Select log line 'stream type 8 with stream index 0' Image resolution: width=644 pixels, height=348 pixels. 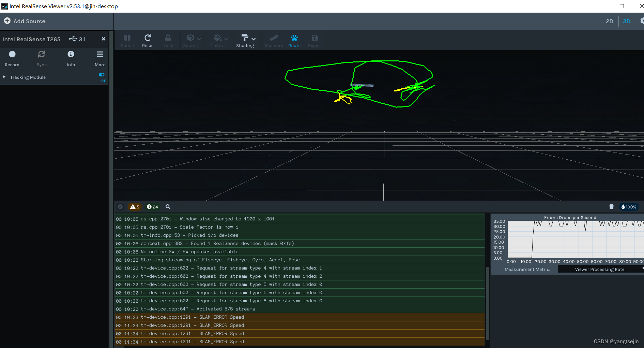point(300,301)
